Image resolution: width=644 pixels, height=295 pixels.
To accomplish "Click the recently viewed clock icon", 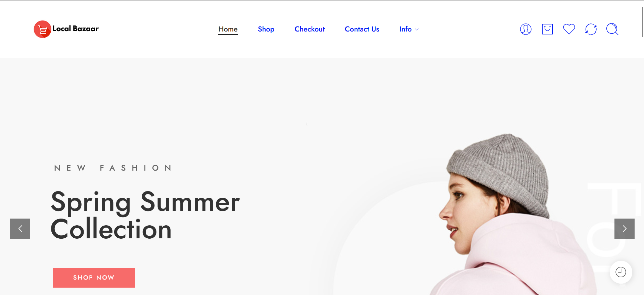I will [620, 272].
